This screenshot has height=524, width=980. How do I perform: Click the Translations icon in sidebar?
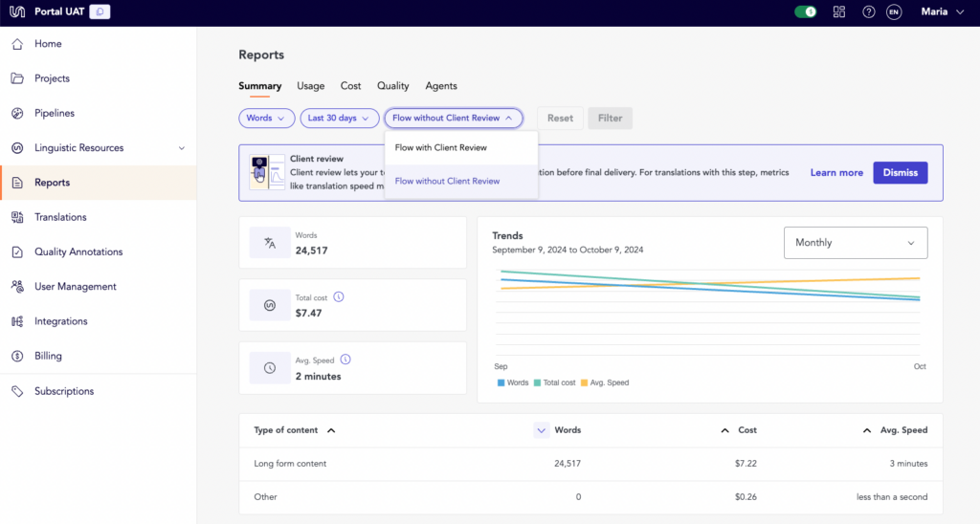(x=17, y=217)
